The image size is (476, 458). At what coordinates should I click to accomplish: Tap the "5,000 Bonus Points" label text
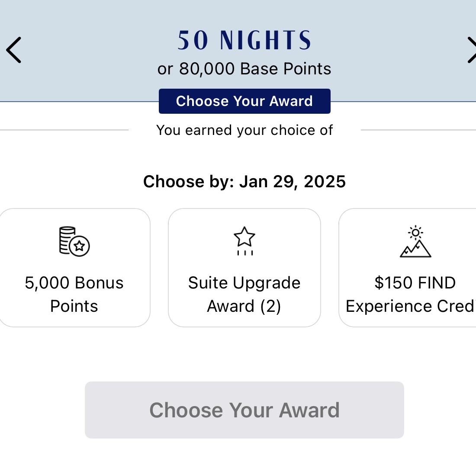pos(74,295)
